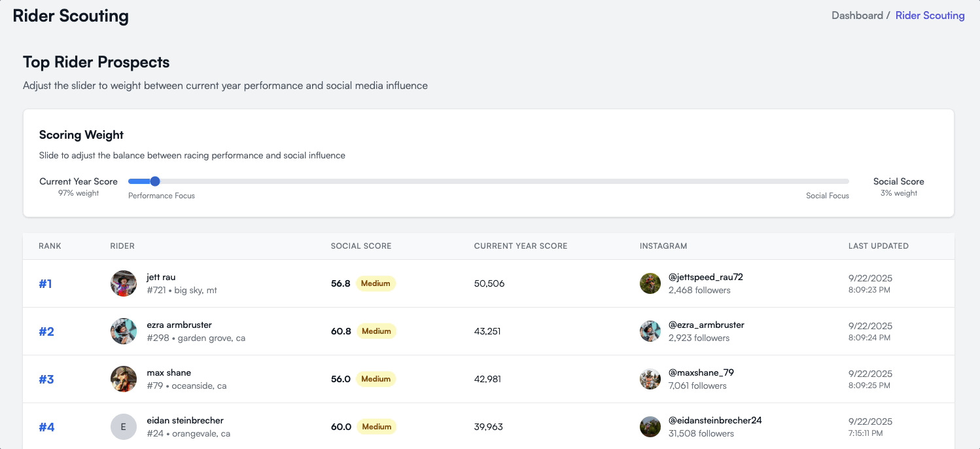The width and height of the screenshot is (980, 449).
Task: Click the Scoring Weight slider handle
Action: [x=155, y=181]
